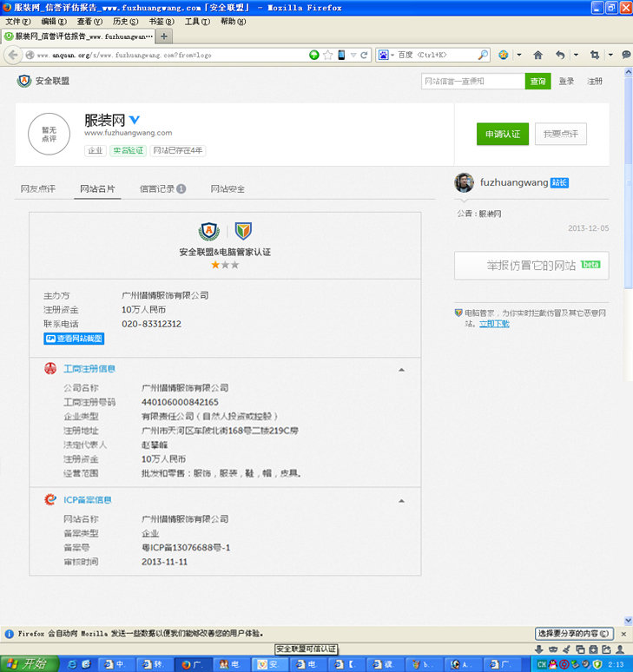Click the fuzhuangwang user avatar
The width and height of the screenshot is (633, 672).
coord(465,183)
